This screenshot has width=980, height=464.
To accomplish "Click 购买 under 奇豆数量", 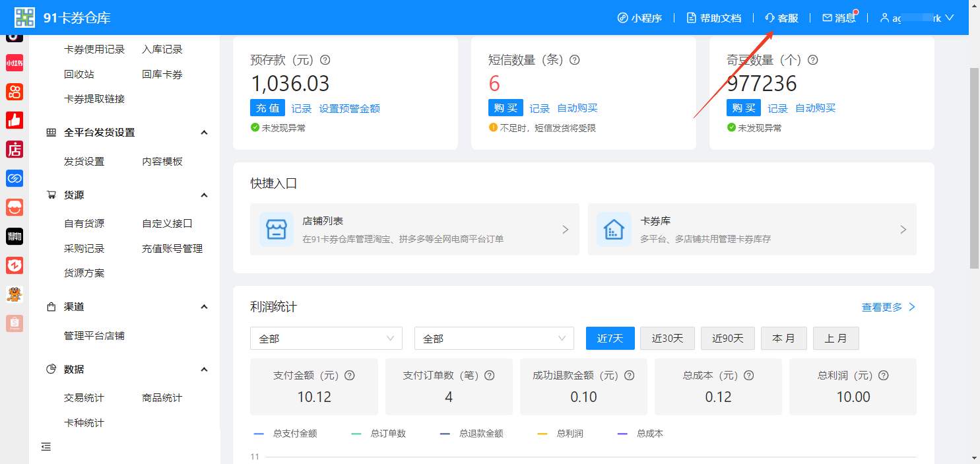I will click(x=744, y=108).
